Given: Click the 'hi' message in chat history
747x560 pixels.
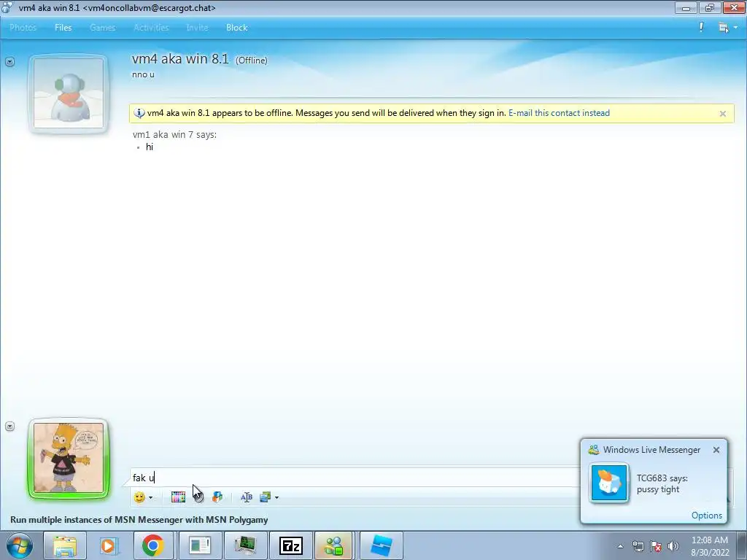Looking at the screenshot, I should 150,147.
